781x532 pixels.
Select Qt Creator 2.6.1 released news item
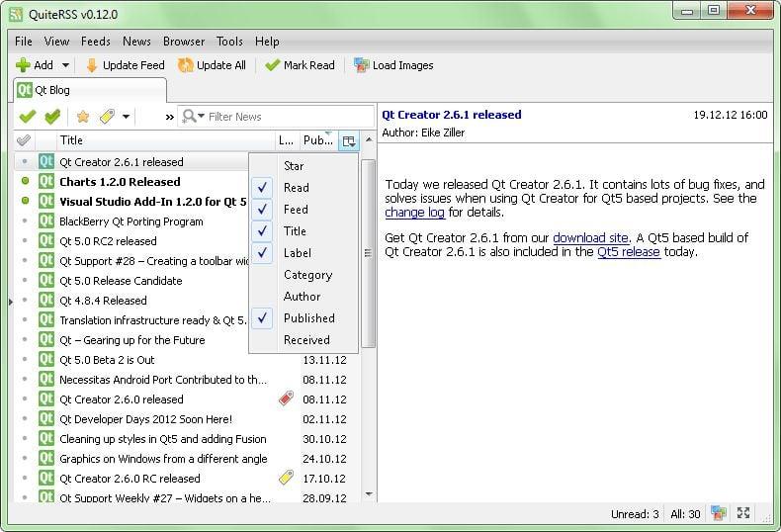(131, 162)
